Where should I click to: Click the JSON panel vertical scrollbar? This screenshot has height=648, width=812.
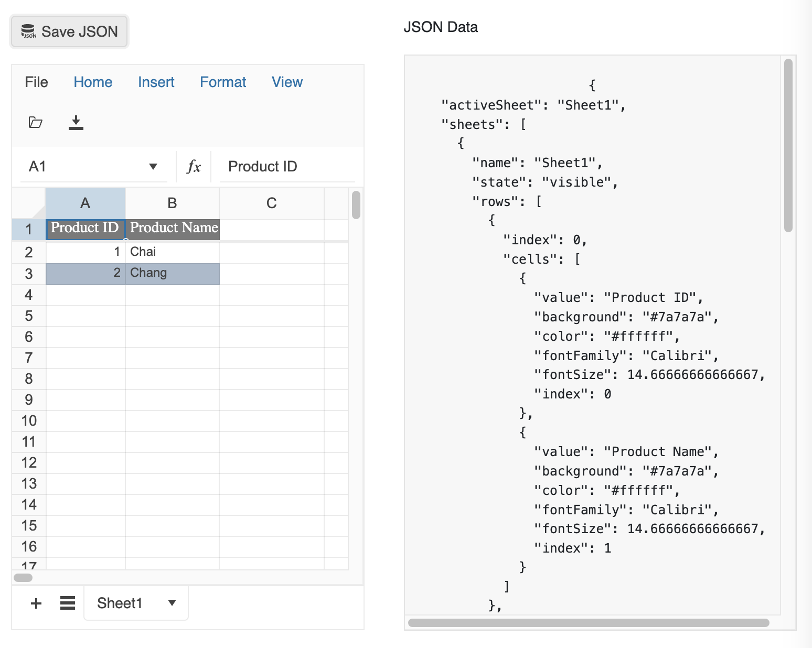coord(788,146)
